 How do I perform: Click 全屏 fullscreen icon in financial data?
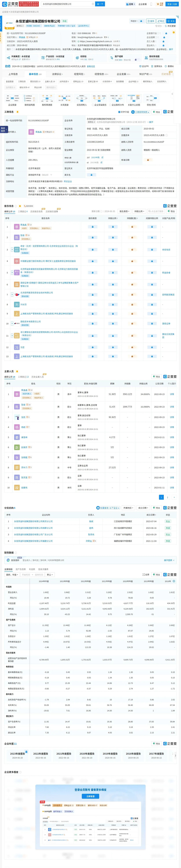pos(146,574)
